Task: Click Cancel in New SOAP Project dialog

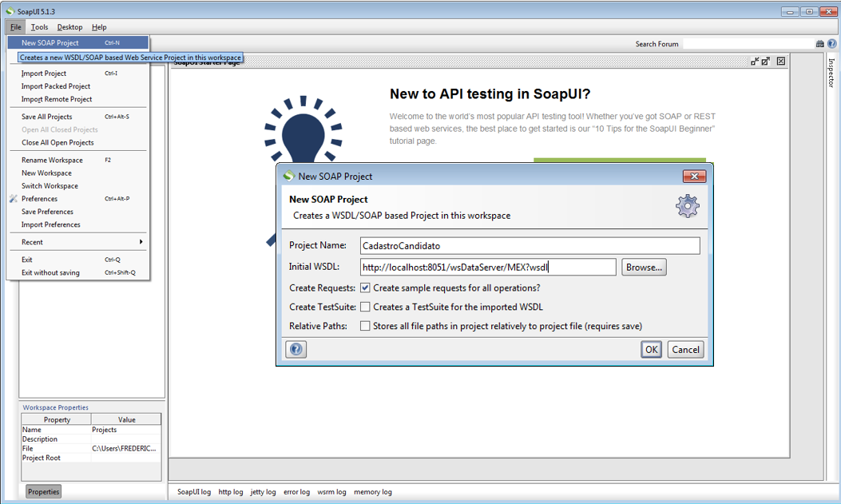Action: tap(685, 350)
